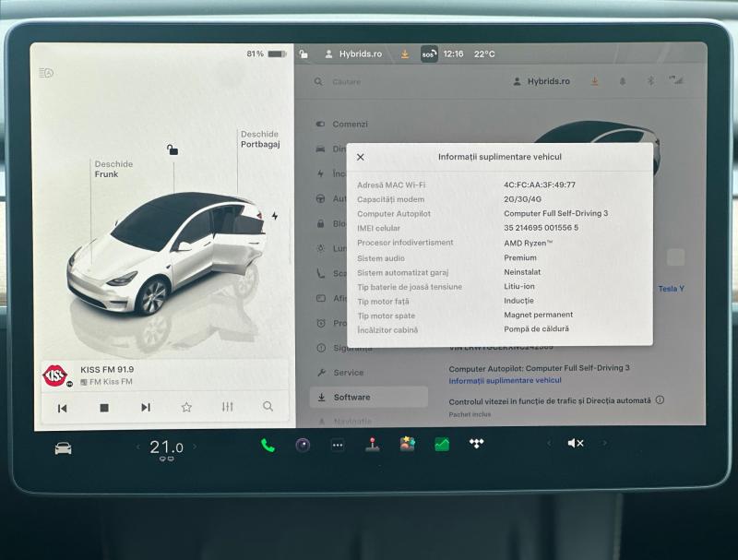
Task: Increase cabin temperature with right arrow
Action: click(x=195, y=447)
